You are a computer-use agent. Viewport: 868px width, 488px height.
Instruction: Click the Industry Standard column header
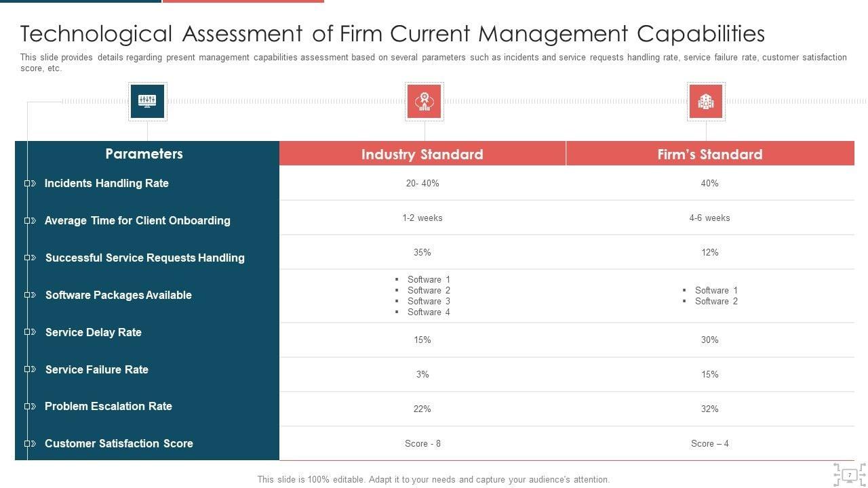[x=422, y=155]
